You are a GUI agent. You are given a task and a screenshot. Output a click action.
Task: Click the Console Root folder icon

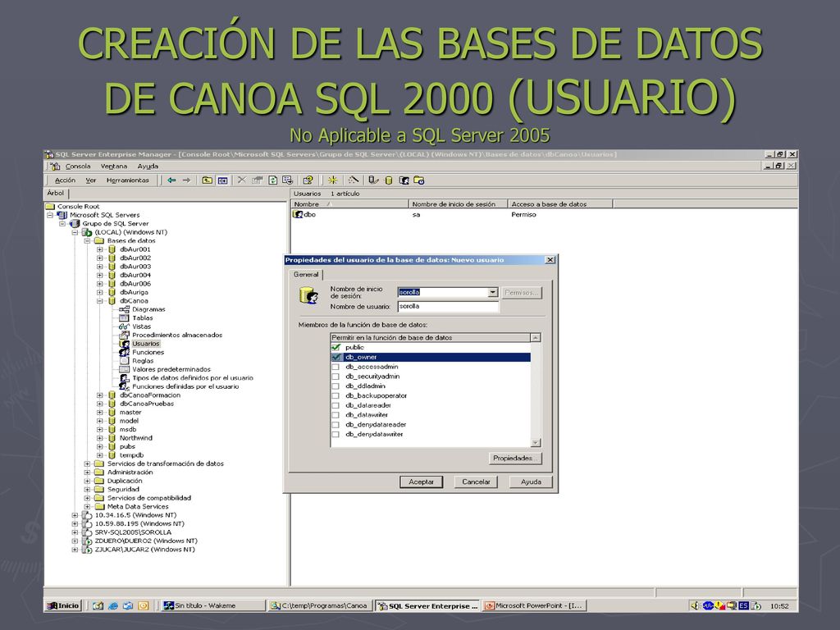point(50,206)
